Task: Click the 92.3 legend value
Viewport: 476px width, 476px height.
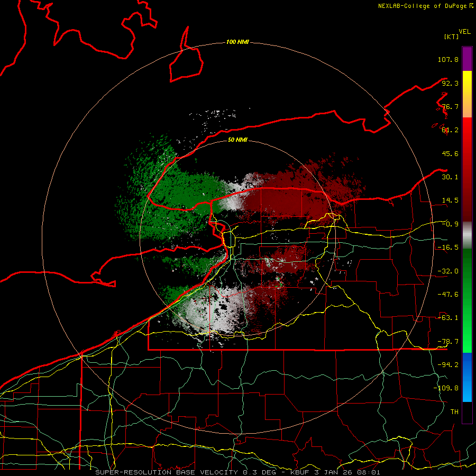Action: click(450, 83)
